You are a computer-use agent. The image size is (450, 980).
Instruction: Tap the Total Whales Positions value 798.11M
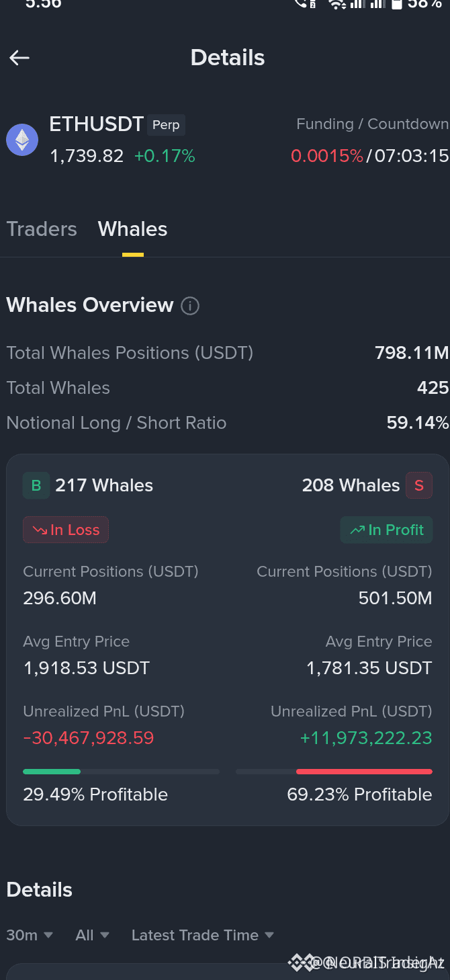coord(412,353)
